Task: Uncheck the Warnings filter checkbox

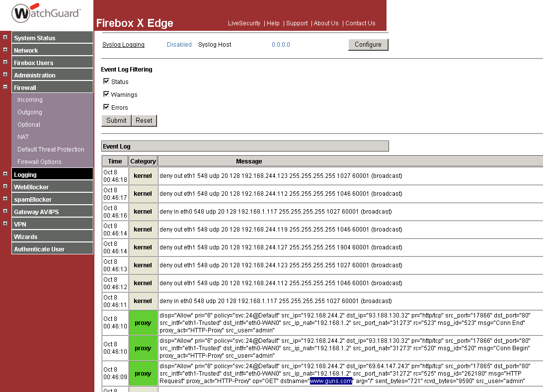Action: [x=106, y=94]
